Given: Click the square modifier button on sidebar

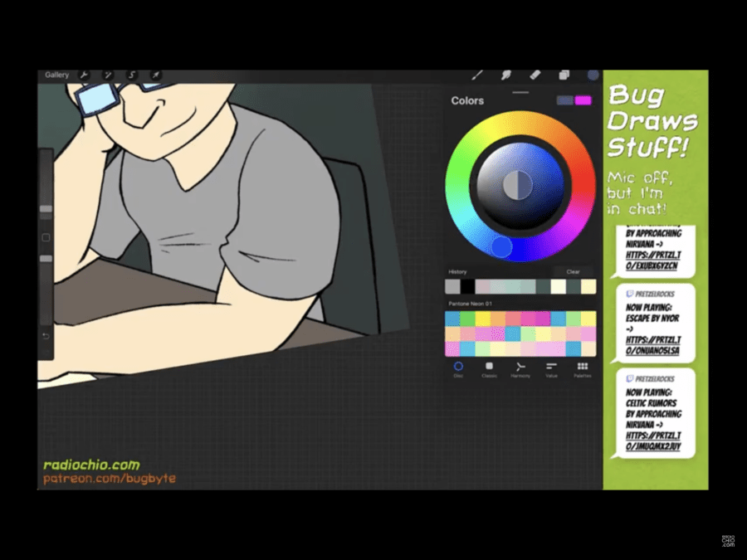Looking at the screenshot, I should [x=46, y=238].
